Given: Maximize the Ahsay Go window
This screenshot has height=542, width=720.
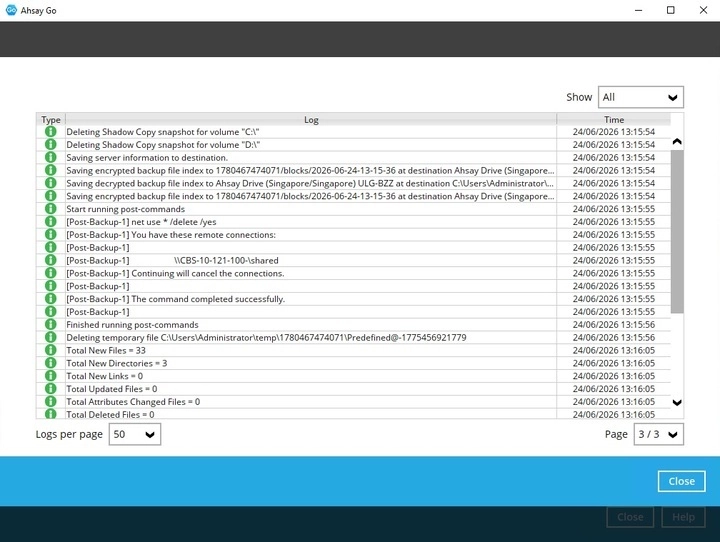Looking at the screenshot, I should tap(670, 10).
